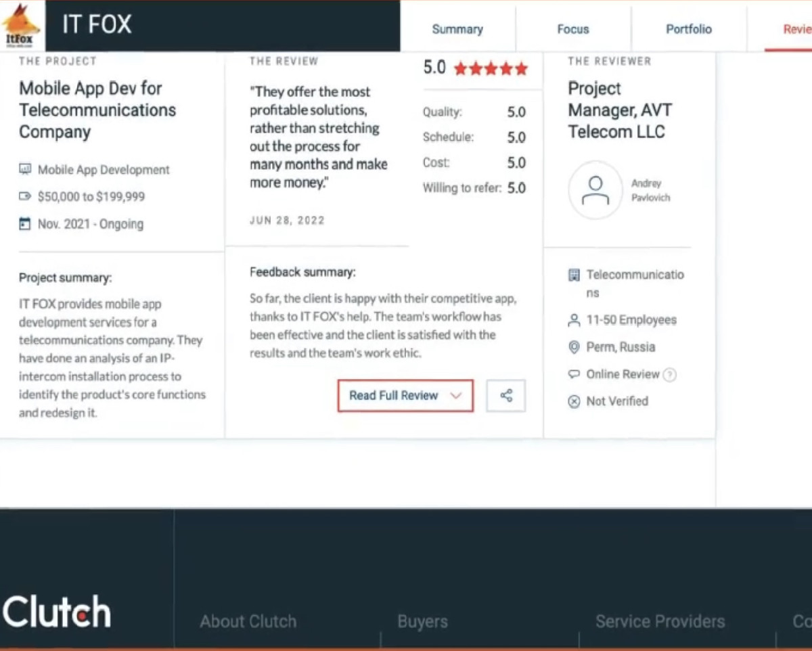Click the Mobile App Development monitor icon
Viewport: 812px width, 651px height.
[25, 169]
